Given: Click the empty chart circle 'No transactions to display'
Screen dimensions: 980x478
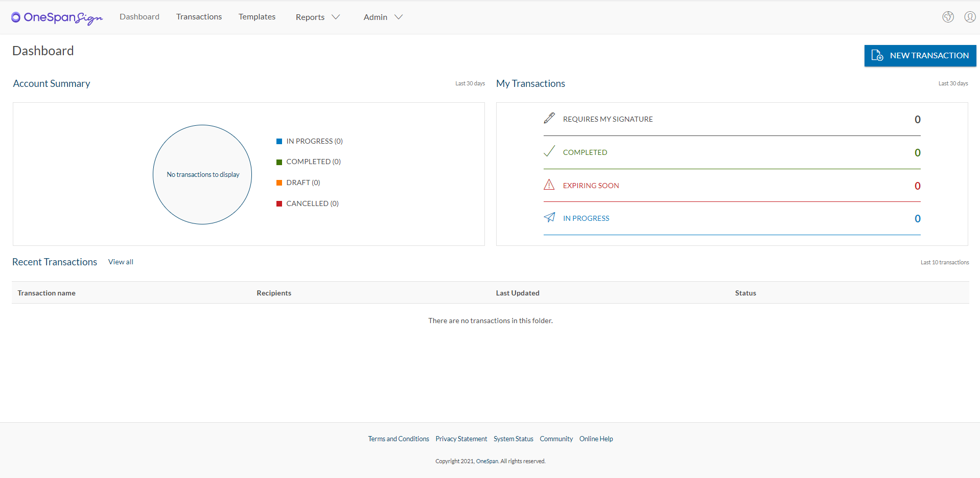Looking at the screenshot, I should click(202, 174).
